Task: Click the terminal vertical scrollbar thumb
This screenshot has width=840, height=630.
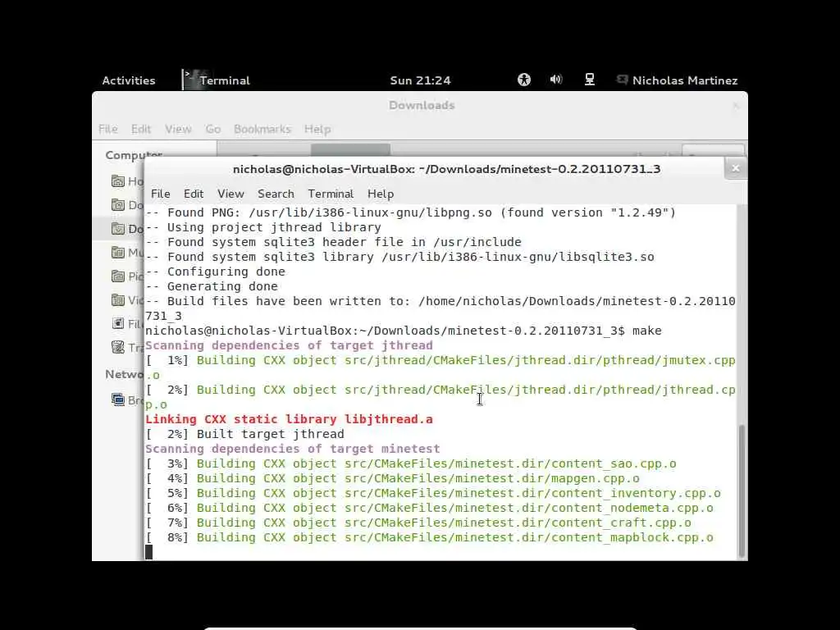Action: click(x=742, y=491)
